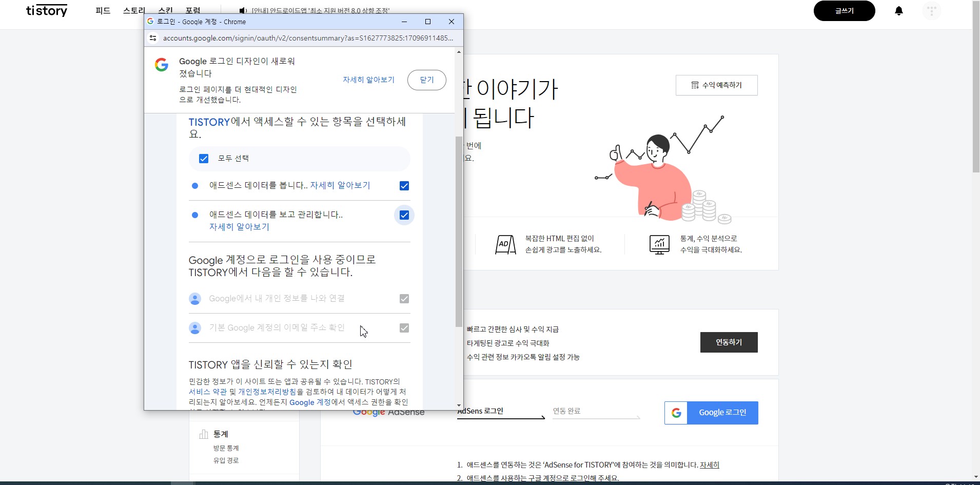Click the Tistory logo

47,11
